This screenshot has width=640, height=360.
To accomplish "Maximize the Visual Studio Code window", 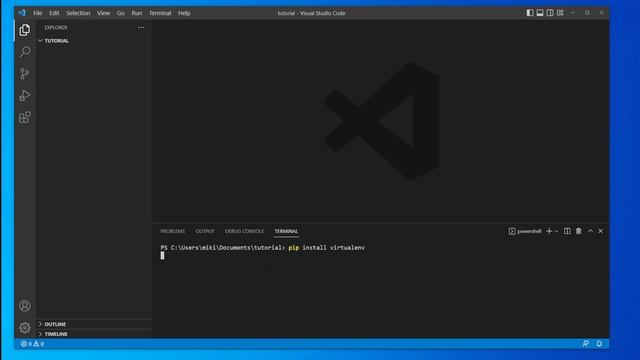I will click(x=587, y=13).
